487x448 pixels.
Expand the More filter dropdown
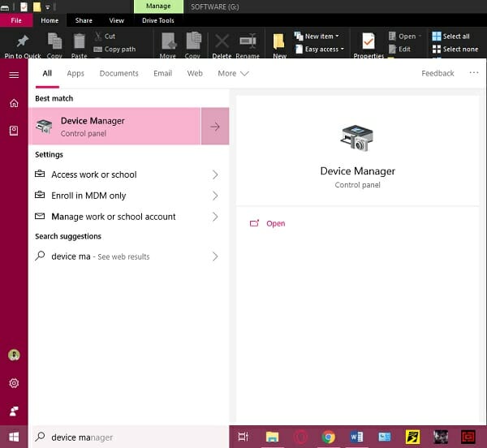coord(233,74)
